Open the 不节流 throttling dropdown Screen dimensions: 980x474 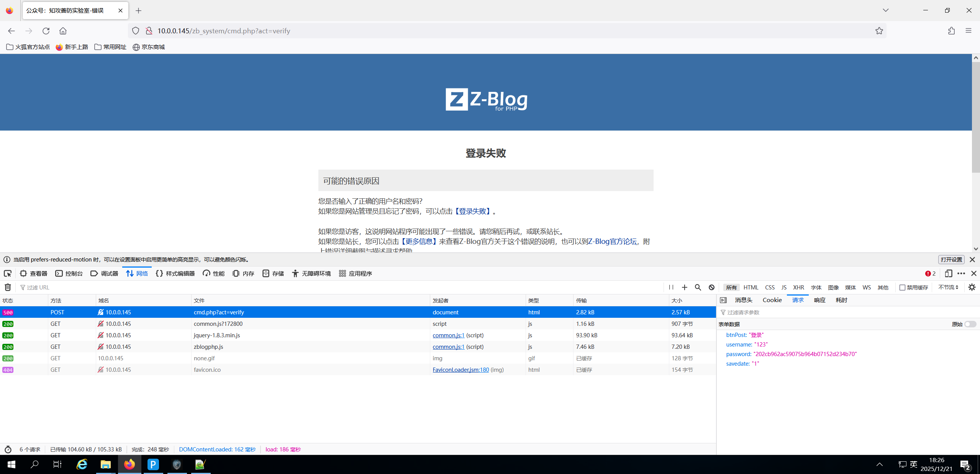click(x=948, y=287)
